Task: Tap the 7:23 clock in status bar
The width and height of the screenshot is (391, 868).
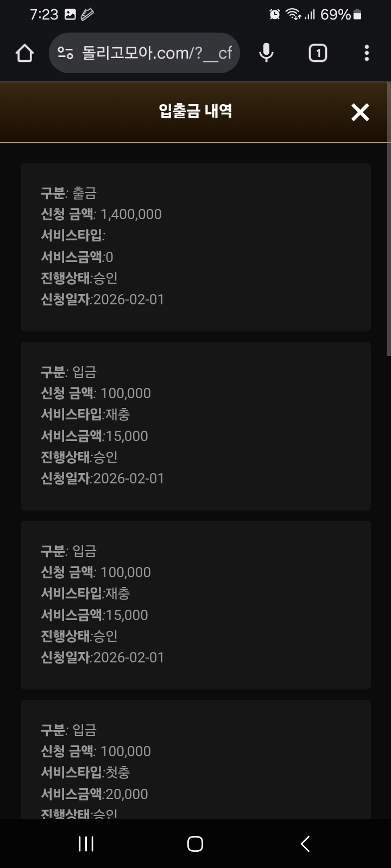Action: 44,15
